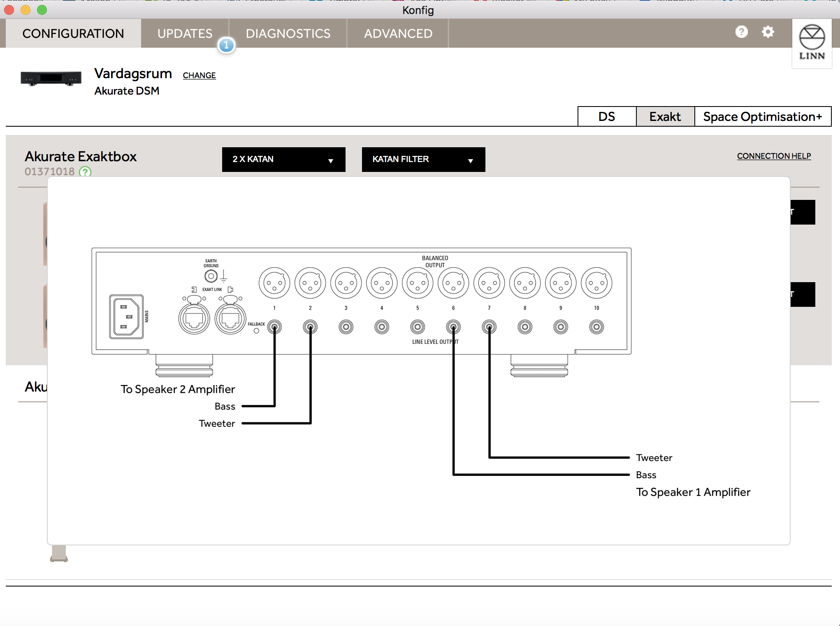Switch to the UPDATES tab
840x626 pixels.
coord(185,33)
